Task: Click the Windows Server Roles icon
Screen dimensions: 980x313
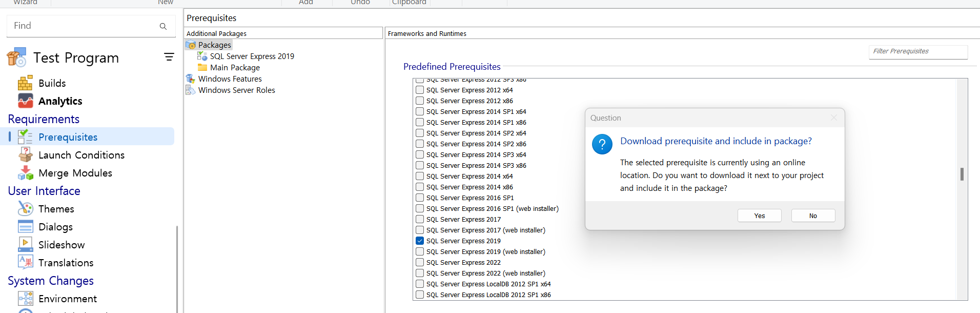Action: click(x=191, y=90)
